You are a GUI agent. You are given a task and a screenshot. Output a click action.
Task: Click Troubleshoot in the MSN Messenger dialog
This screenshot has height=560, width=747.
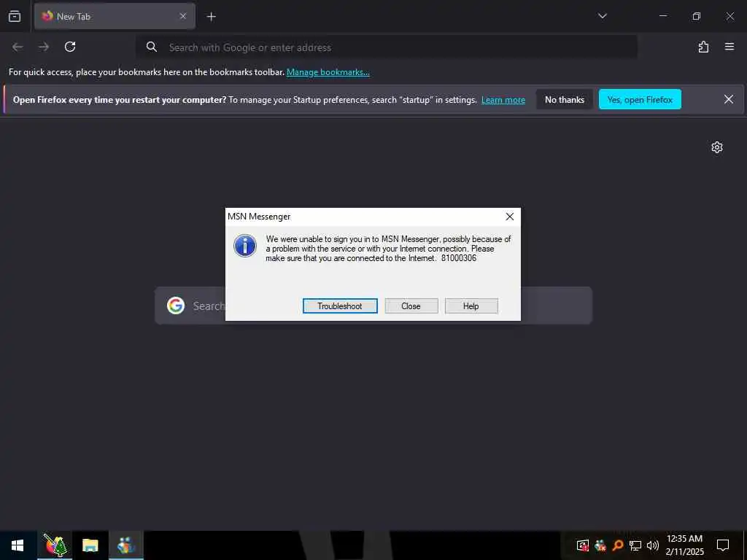(340, 306)
